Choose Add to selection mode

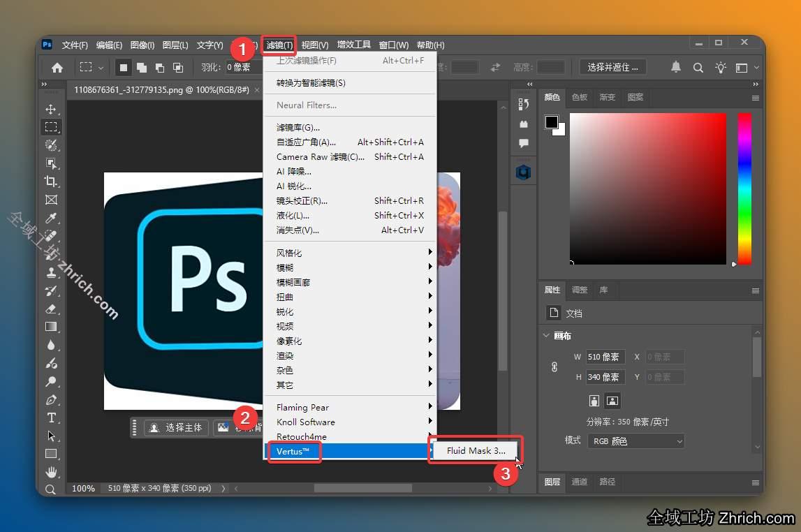pyautogui.click(x=142, y=68)
